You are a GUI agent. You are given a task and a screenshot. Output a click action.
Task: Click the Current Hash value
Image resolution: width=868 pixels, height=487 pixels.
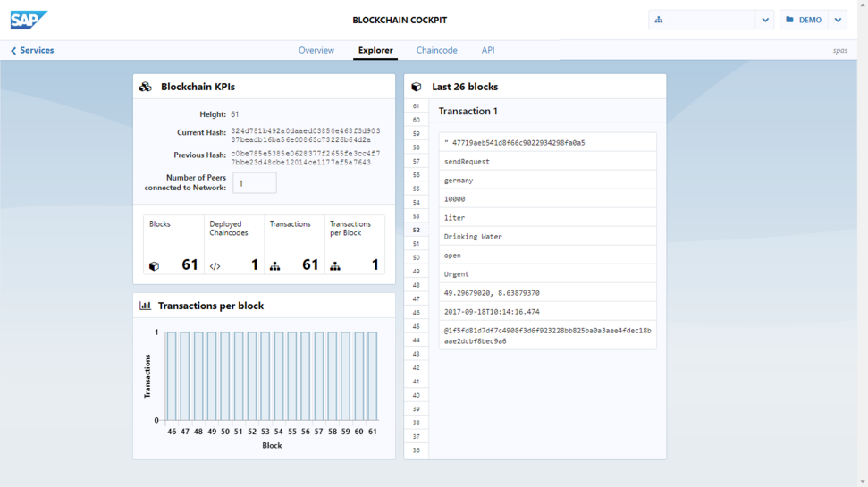click(x=306, y=136)
